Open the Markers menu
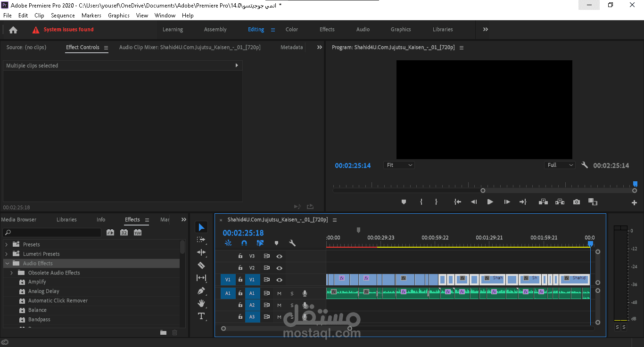644x347 pixels. [91, 16]
